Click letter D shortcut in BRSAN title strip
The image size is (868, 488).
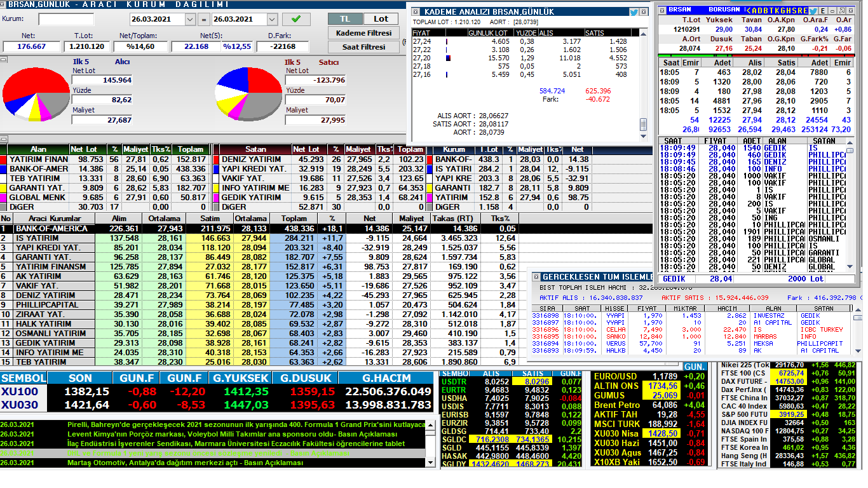[760, 11]
